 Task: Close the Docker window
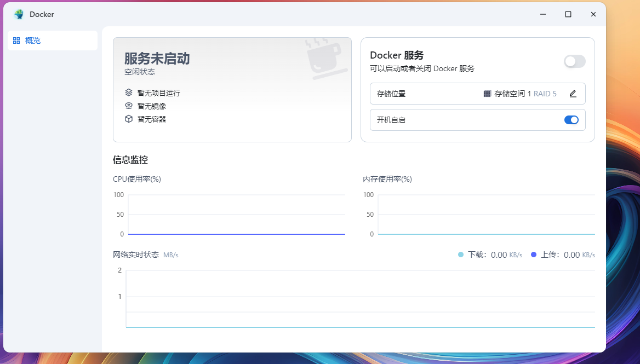[593, 14]
